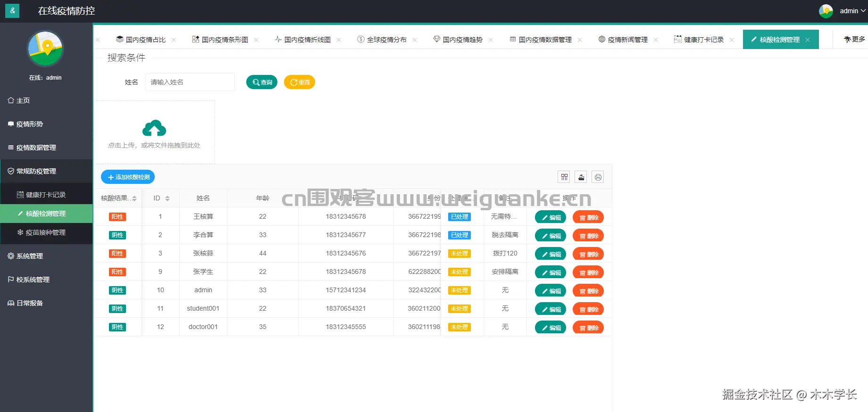Viewport: 868px width, 412px height.
Task: Click 已处理 status in 李合算 row
Action: [459, 235]
